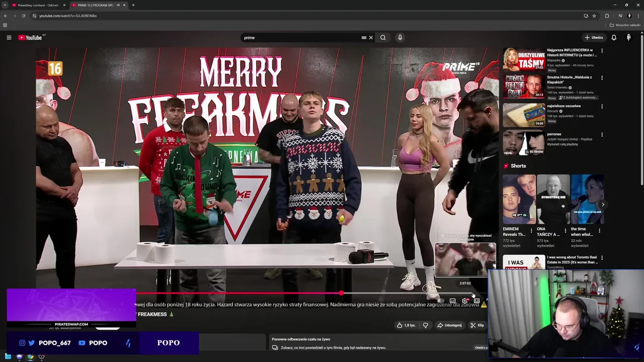Image resolution: width=644 pixels, height=362 pixels.
Task: Open Wszystkie zakładki bookmarks folder
Action: click(625, 25)
